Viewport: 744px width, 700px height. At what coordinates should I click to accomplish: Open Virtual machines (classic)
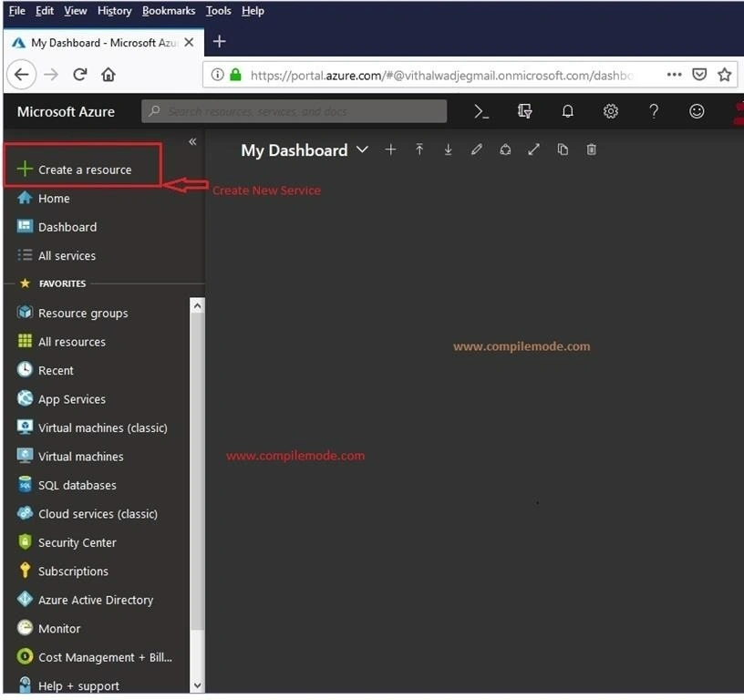pyautogui.click(x=92, y=427)
